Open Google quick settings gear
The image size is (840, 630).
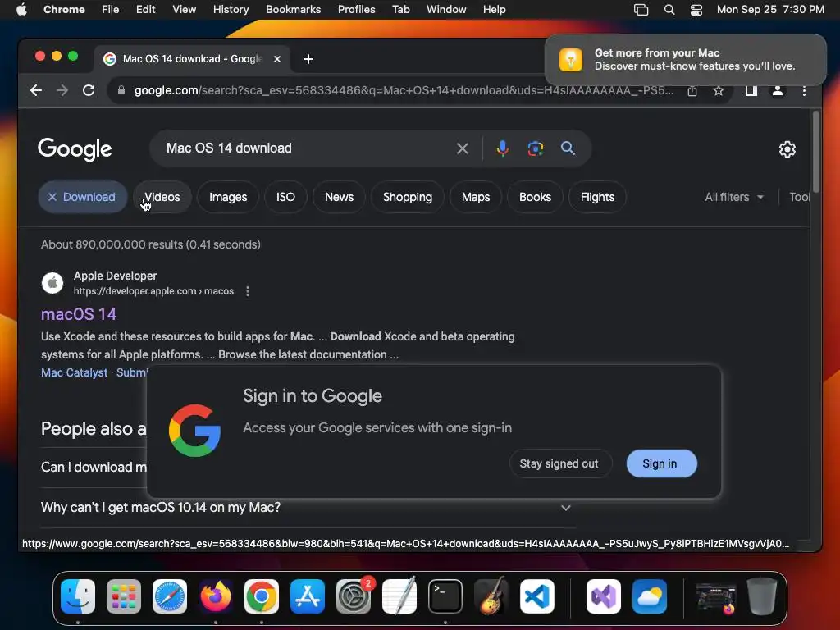[787, 149]
